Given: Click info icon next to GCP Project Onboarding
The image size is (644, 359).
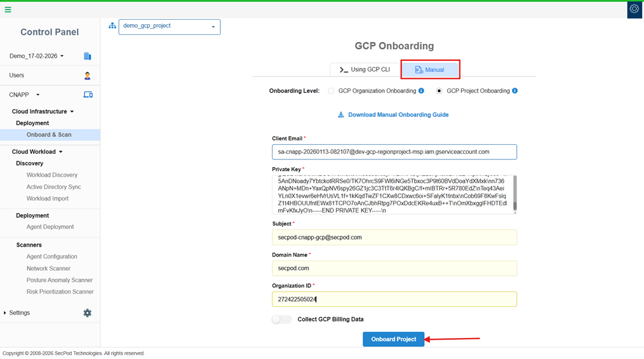Looking at the screenshot, I should click(x=514, y=91).
